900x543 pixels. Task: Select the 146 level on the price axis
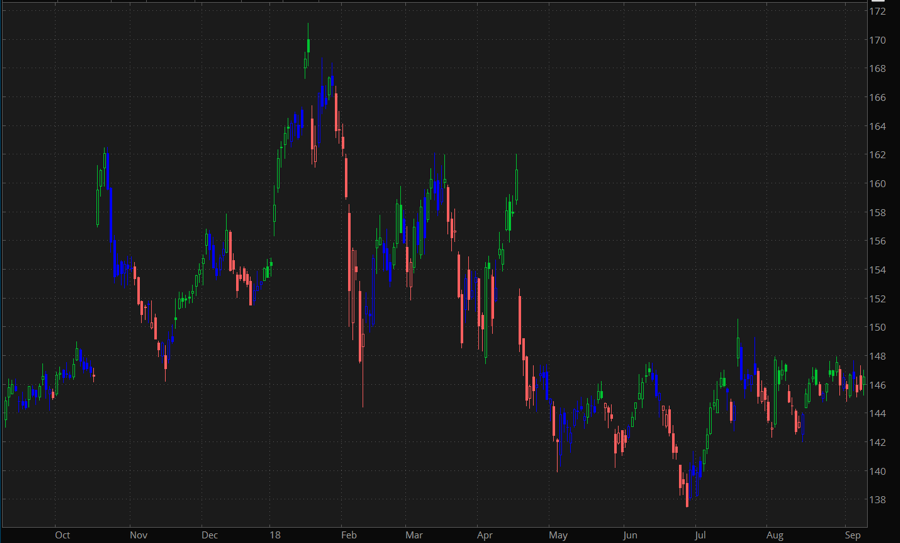click(x=877, y=385)
